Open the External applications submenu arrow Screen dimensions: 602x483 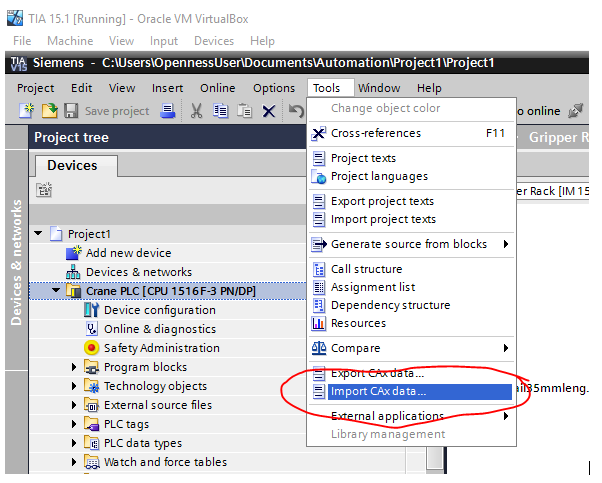pyautogui.click(x=506, y=416)
